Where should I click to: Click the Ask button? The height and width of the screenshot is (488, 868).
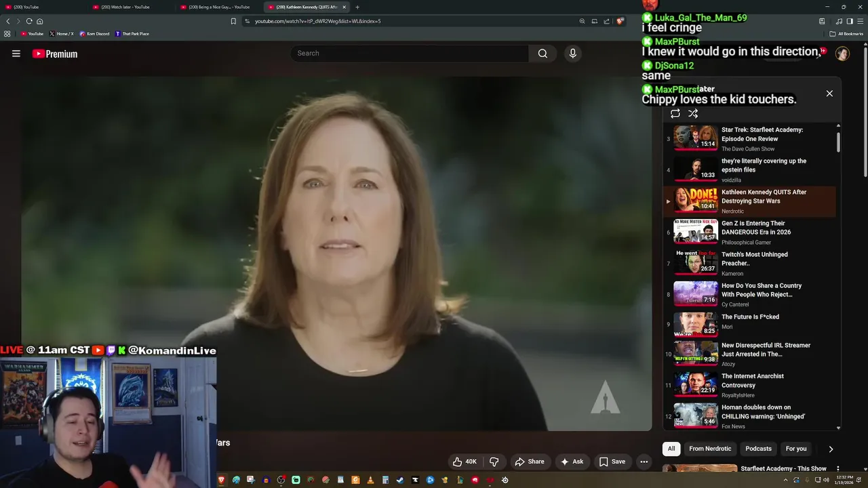click(571, 462)
